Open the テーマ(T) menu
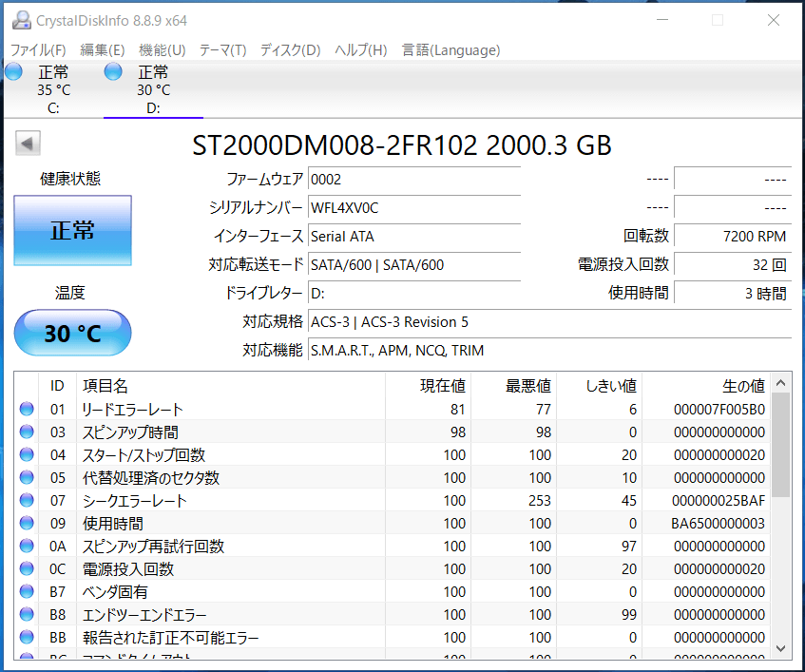 click(222, 49)
